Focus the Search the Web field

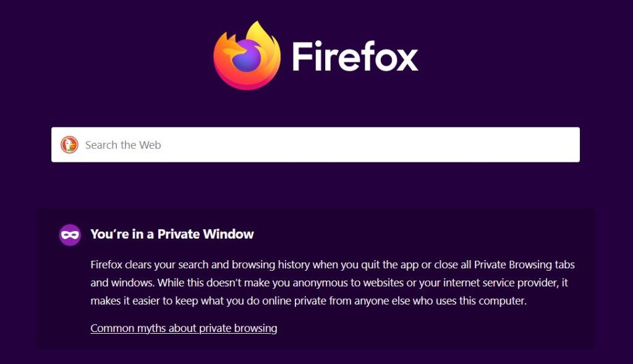pyautogui.click(x=315, y=145)
